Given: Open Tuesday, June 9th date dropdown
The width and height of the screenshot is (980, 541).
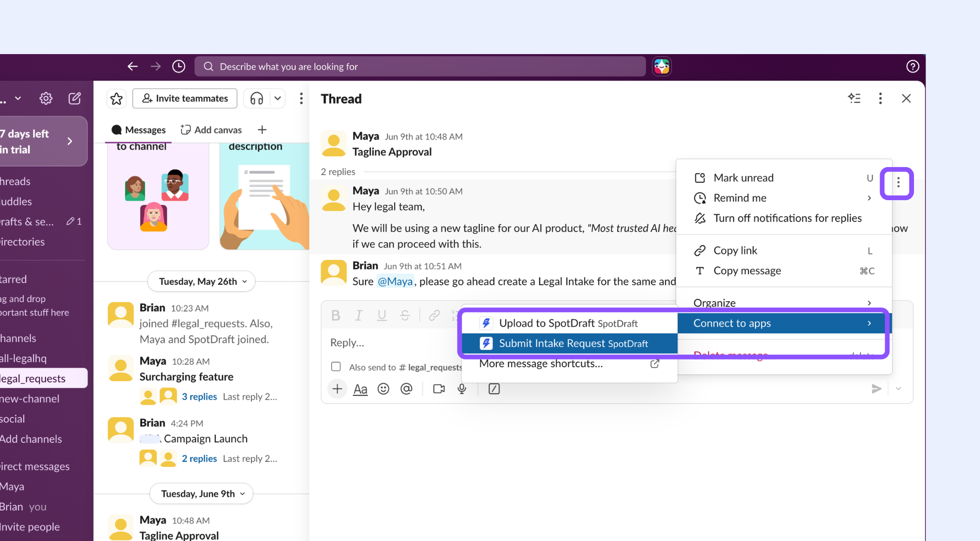Looking at the screenshot, I should click(201, 494).
